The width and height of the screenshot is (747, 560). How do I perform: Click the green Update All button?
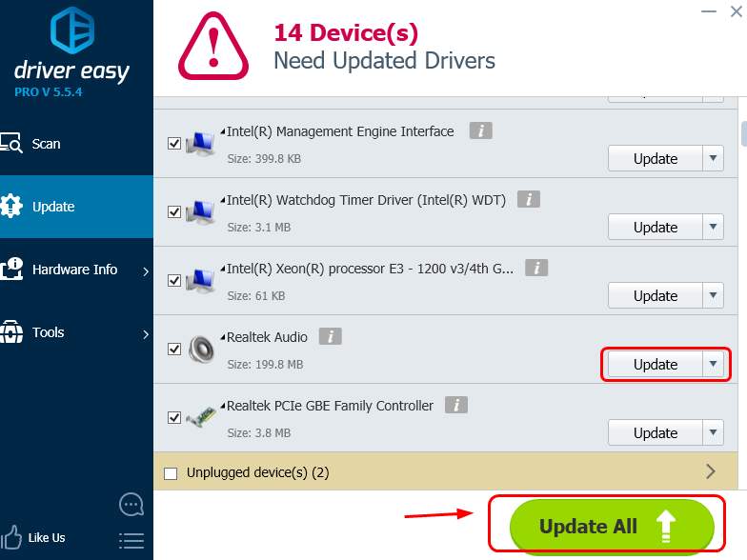[612, 527]
